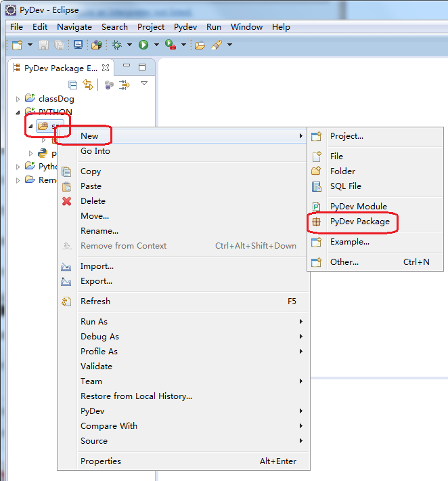Click the Open Type folder toolbar icon
Viewport: 448px width, 481px height.
tap(200, 45)
